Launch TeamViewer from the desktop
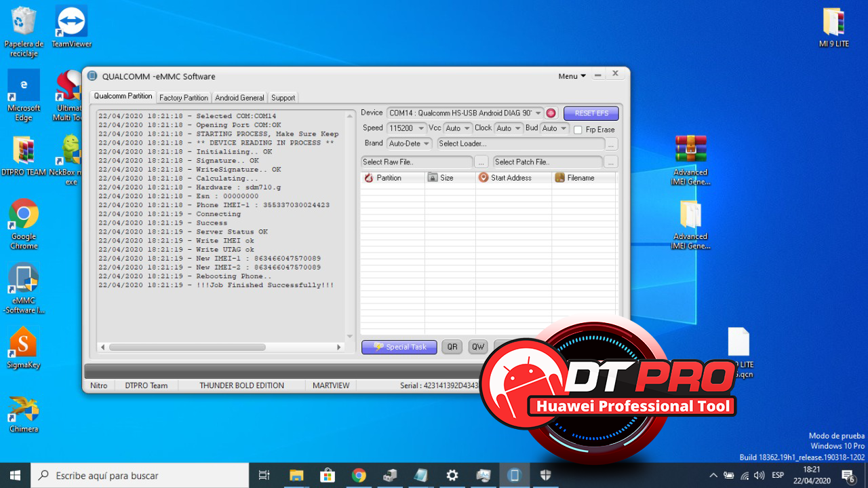The height and width of the screenshot is (488, 868). [x=71, y=27]
